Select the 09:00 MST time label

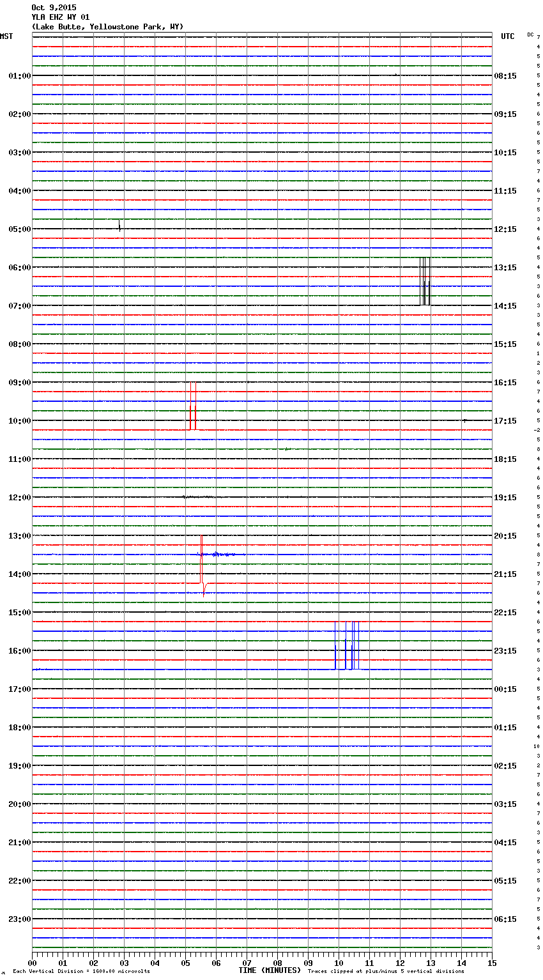[20, 383]
